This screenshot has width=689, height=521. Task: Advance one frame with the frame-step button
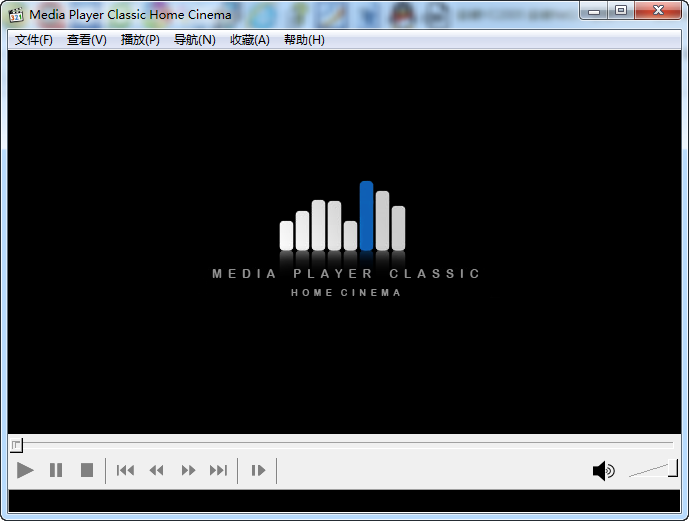point(258,470)
